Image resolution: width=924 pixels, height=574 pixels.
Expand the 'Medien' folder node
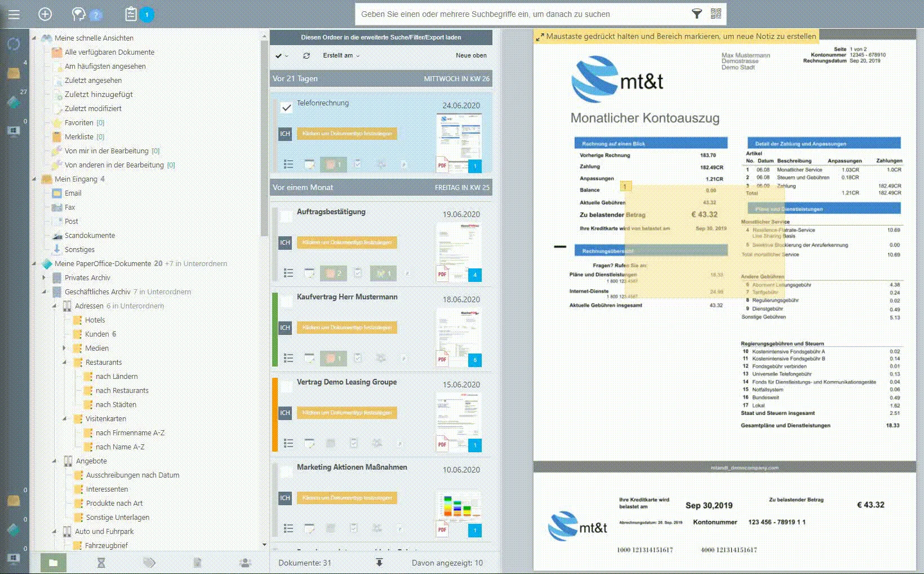[64, 348]
